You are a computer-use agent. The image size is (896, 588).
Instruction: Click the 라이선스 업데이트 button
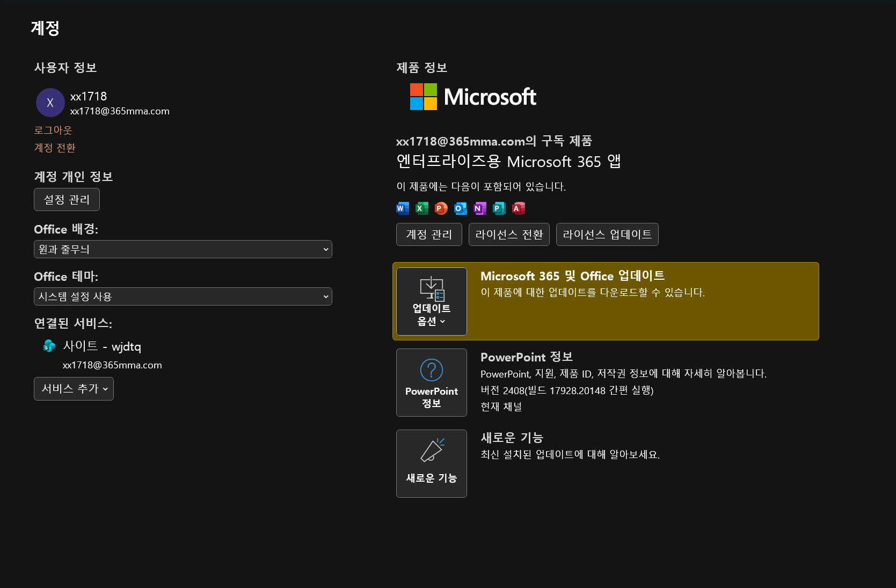[x=607, y=235]
